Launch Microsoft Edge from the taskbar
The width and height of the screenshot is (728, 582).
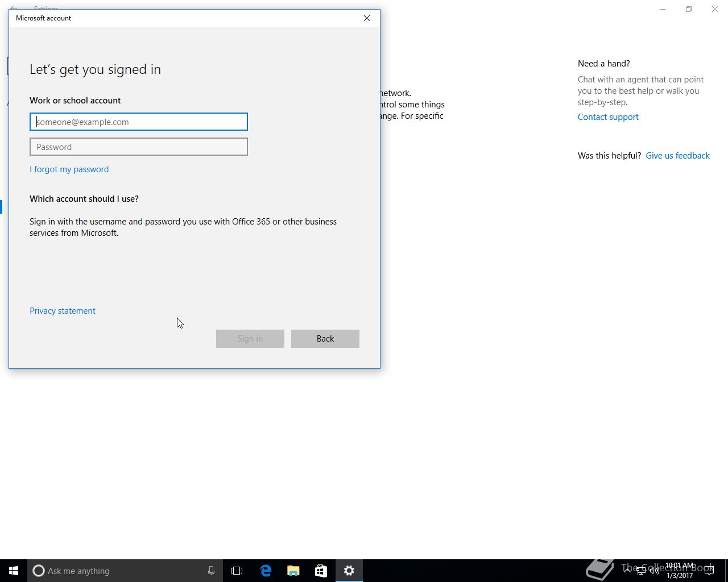point(266,571)
